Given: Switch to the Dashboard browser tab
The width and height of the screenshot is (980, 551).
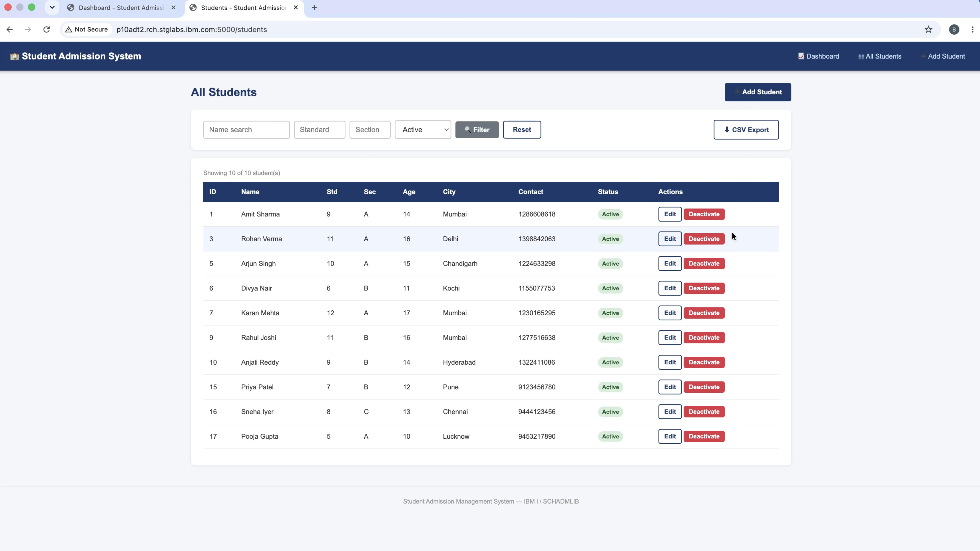Looking at the screenshot, I should coord(121,8).
